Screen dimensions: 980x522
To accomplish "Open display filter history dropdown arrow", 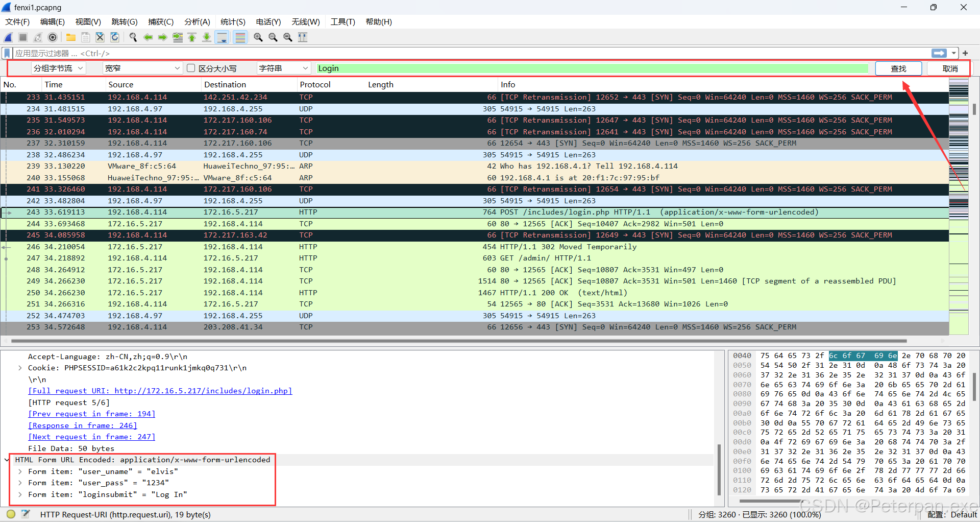I will coord(953,53).
